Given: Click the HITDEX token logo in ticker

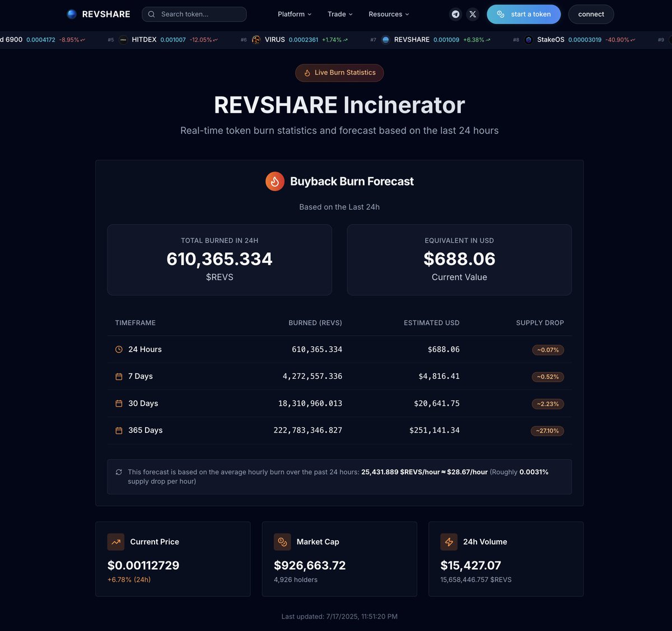Looking at the screenshot, I should coord(123,40).
